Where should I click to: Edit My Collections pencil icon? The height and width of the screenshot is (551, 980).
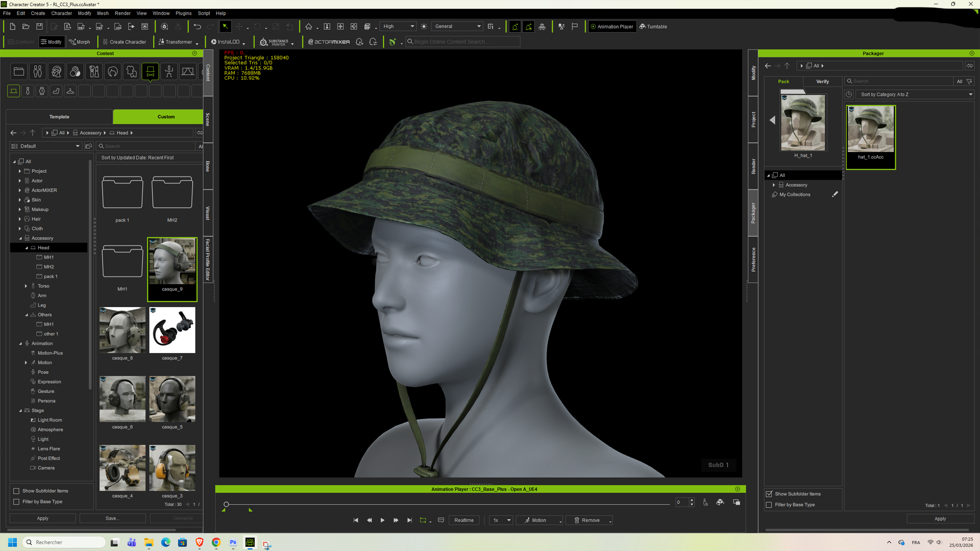pyautogui.click(x=835, y=194)
